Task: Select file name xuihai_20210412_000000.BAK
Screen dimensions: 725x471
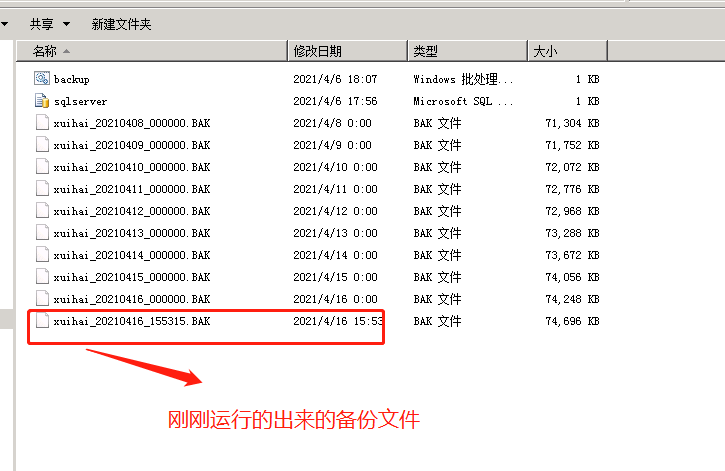Action: click(132, 211)
